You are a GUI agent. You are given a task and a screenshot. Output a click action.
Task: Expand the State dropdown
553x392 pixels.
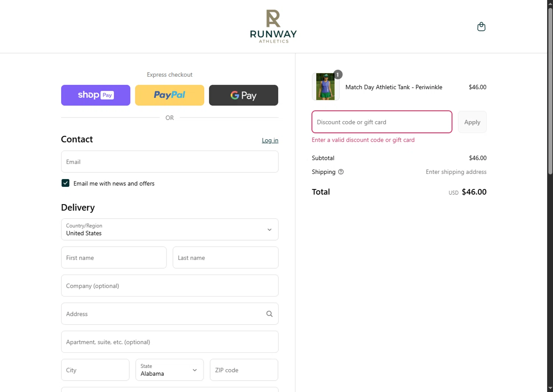tap(170, 370)
